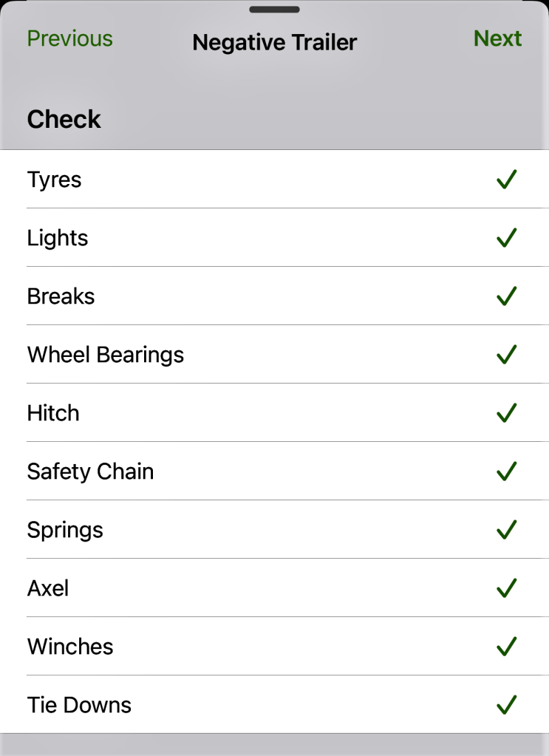Select the Safety Chain item label
The height and width of the screenshot is (756, 549).
coord(91,471)
